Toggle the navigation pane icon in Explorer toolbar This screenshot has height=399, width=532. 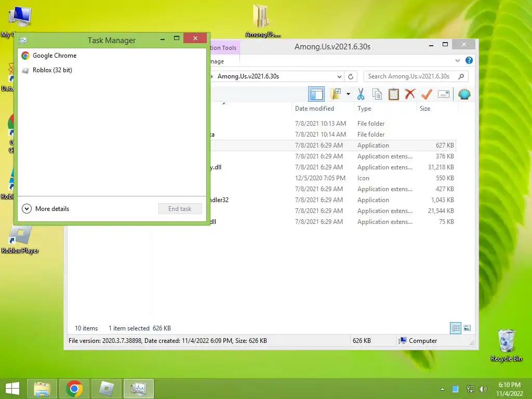[x=316, y=95]
